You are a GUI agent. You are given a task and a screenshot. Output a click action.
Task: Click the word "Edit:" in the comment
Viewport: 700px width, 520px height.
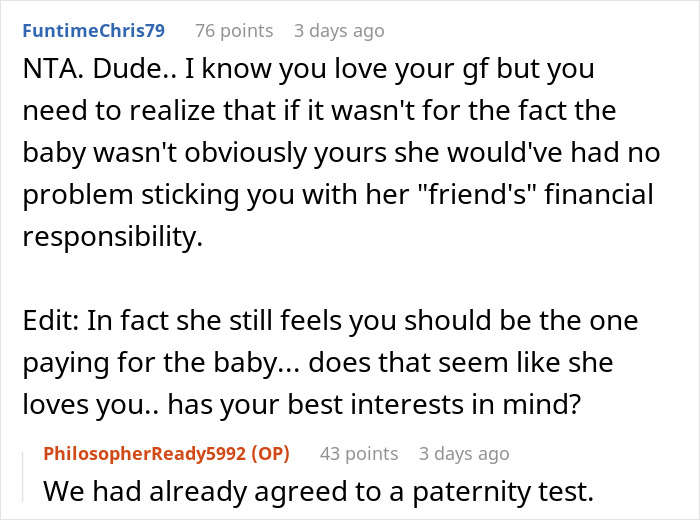(x=52, y=324)
